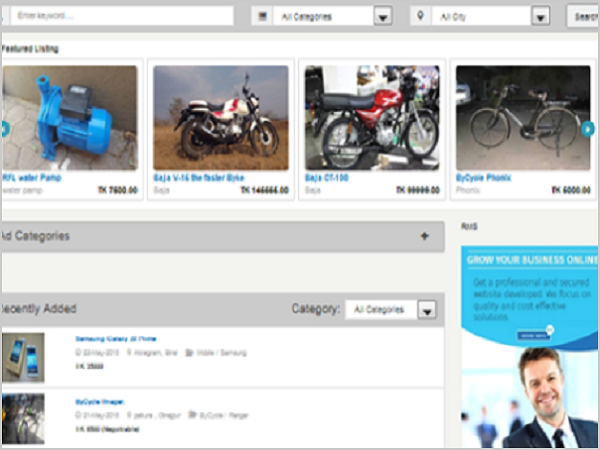600x450 pixels.
Task: Open the Bajaj V-15 bike thumbnail
Action: coord(221,117)
